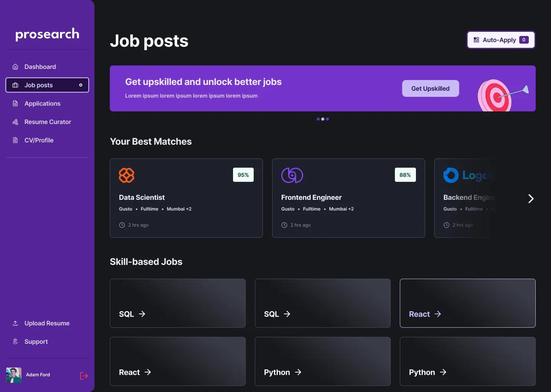This screenshot has width=551, height=392.
Task: Click the purple Frontend Engineer company logo
Action: tap(292, 175)
